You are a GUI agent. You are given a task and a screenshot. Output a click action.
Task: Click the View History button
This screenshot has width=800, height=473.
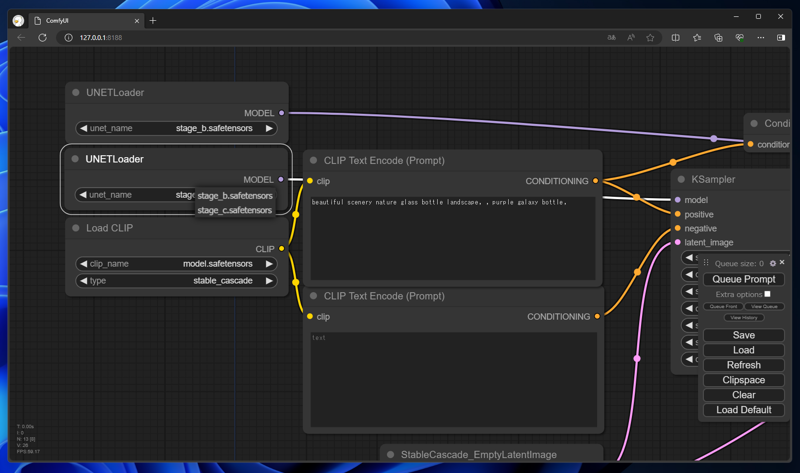coord(744,317)
